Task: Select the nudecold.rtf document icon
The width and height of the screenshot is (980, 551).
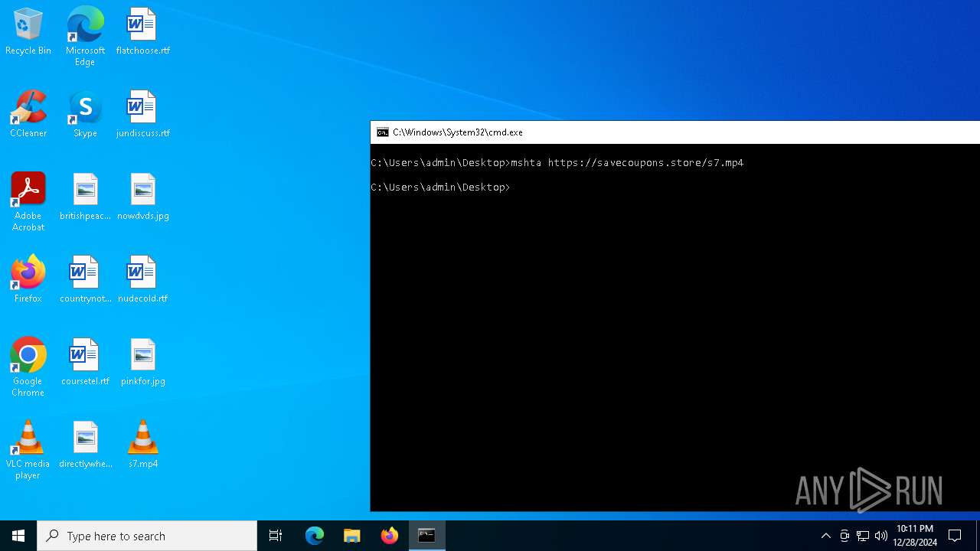Action: pyautogui.click(x=142, y=279)
